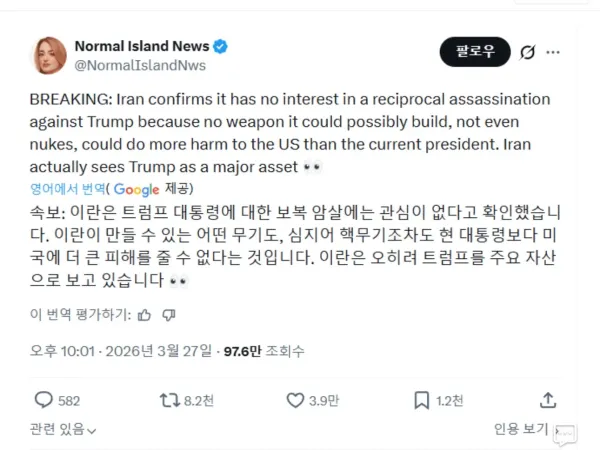
Task: Expand the 관련 있음 sort dropdown
Action: [63, 430]
